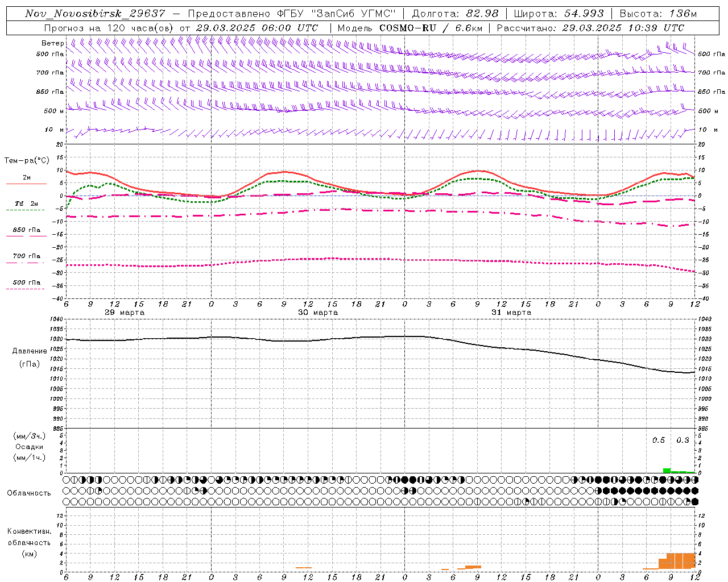The width and height of the screenshot is (728, 582).
Task: Select the 29 марта date label
Action: [x=125, y=312]
